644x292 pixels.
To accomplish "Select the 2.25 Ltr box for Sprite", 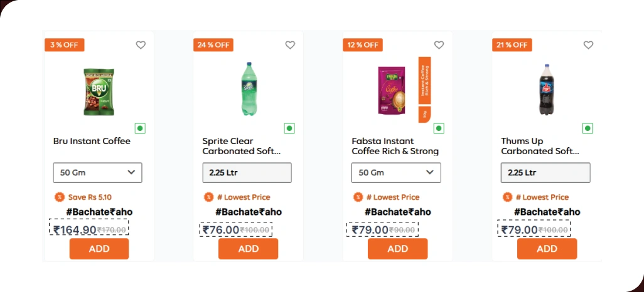I will [x=247, y=172].
